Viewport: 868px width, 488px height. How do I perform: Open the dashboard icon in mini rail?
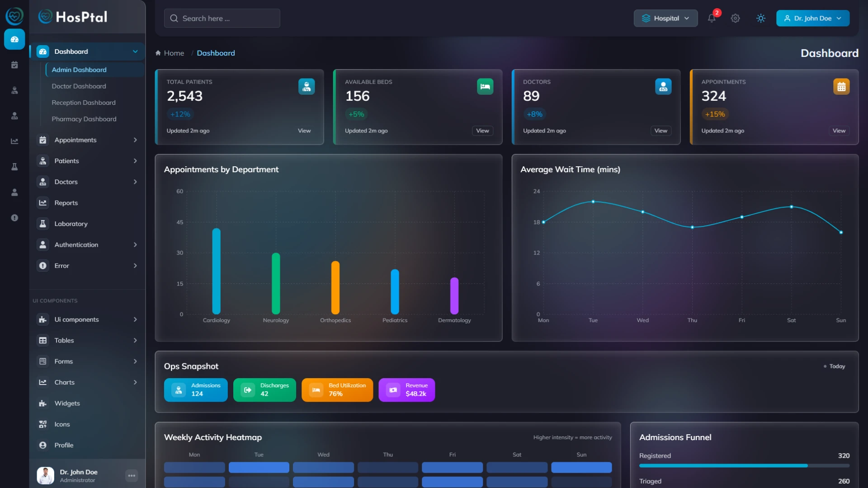(x=14, y=39)
